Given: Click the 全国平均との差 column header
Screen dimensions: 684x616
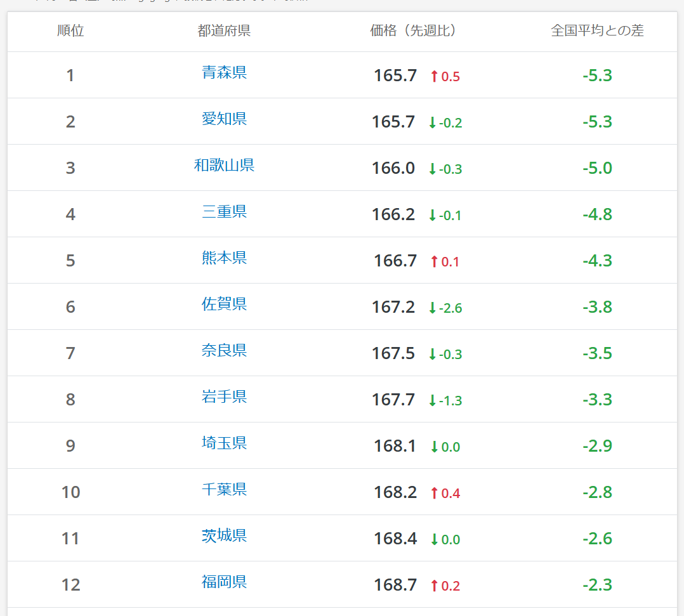Looking at the screenshot, I should (597, 30).
